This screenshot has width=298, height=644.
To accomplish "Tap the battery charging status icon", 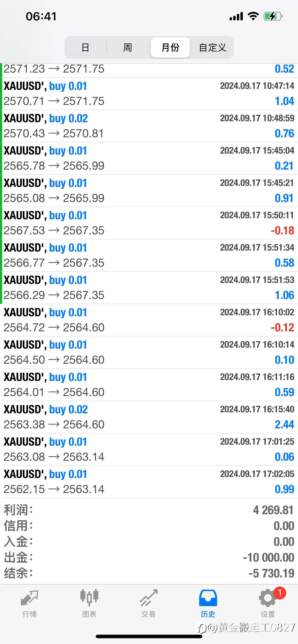I will coord(273,17).
